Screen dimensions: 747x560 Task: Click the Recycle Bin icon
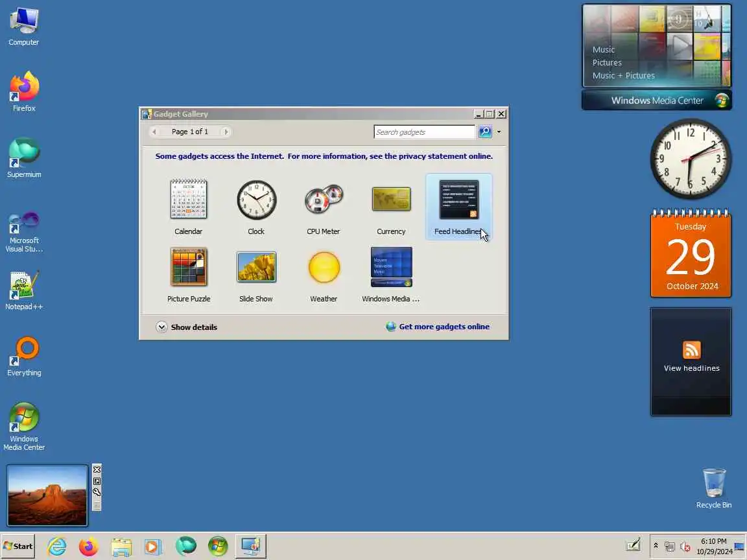(714, 489)
